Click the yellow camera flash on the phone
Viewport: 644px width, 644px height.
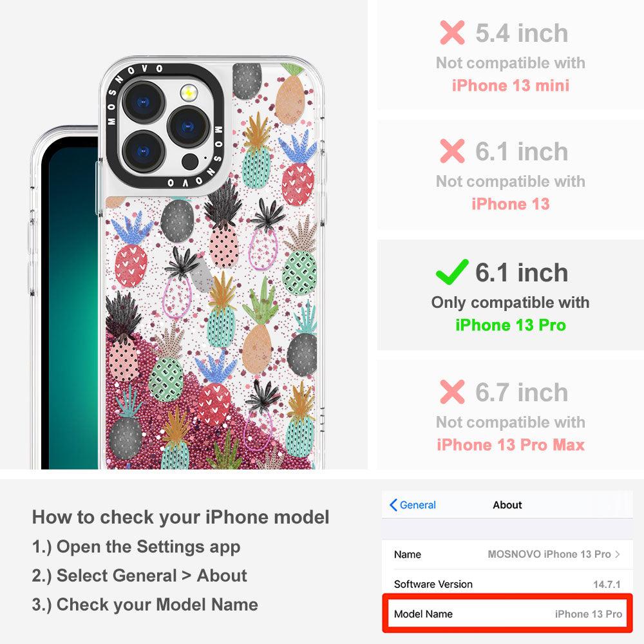pyautogui.click(x=189, y=92)
